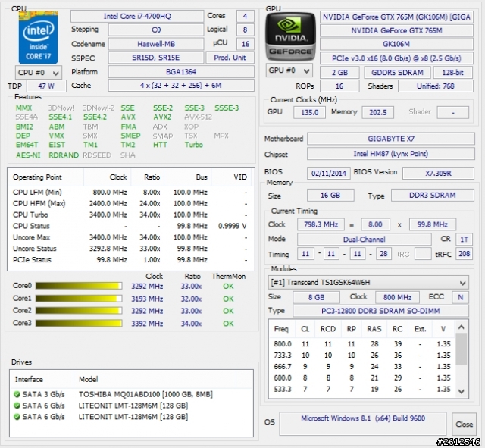The image size is (485, 448).
Task: Click the Model column header in Drives
Action: tap(155, 379)
